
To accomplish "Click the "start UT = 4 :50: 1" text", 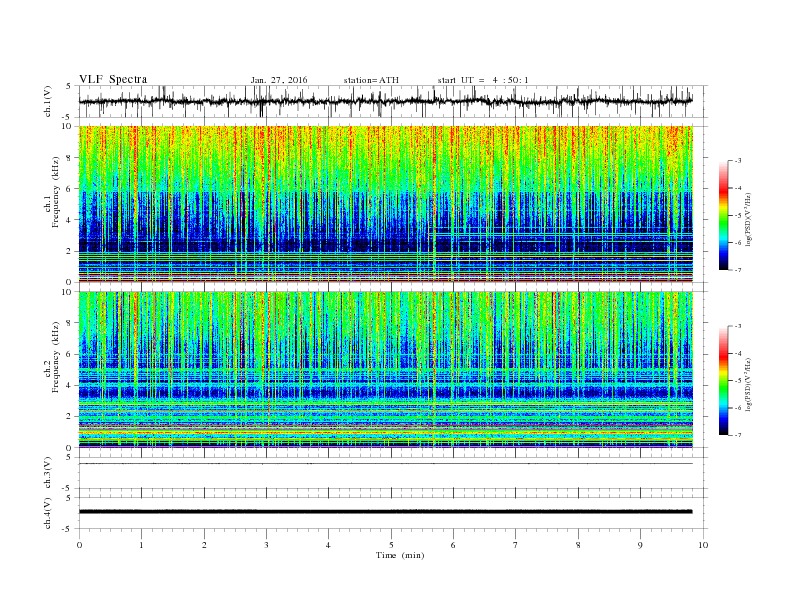I will tap(483, 80).
